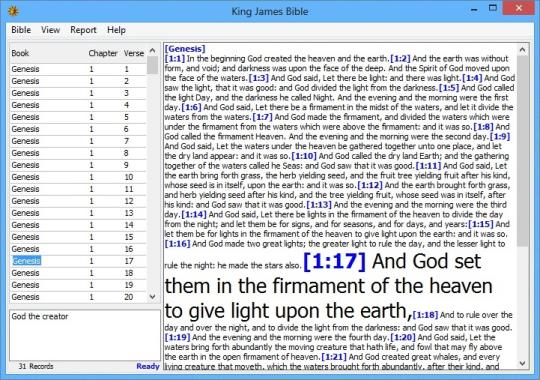Open the Bible menu

[21, 30]
